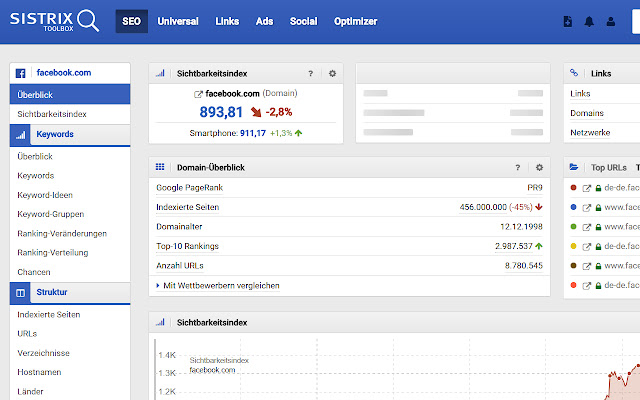The image size is (640, 400).
Task: Open external link icon in bright red dot URL row
Action: pyautogui.click(x=587, y=286)
